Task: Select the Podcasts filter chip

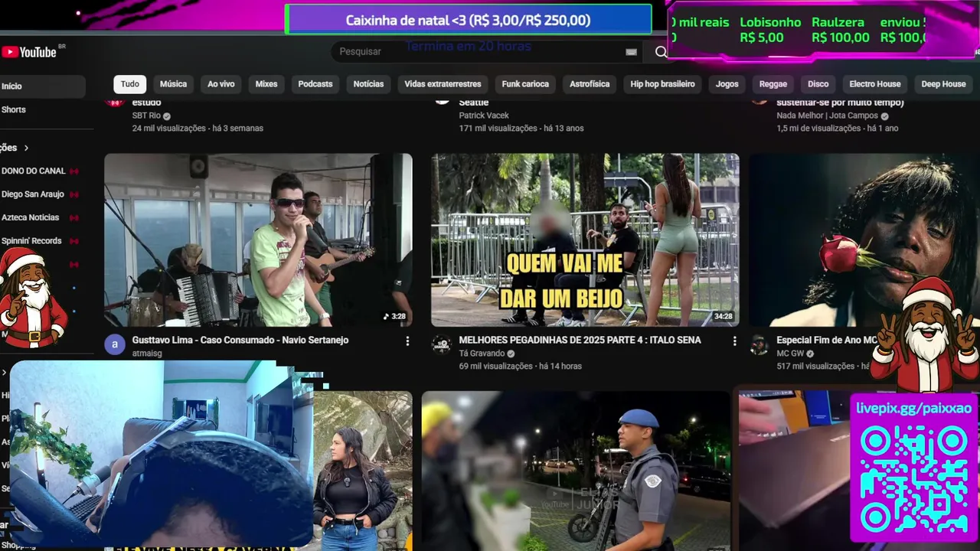Action: (x=315, y=84)
